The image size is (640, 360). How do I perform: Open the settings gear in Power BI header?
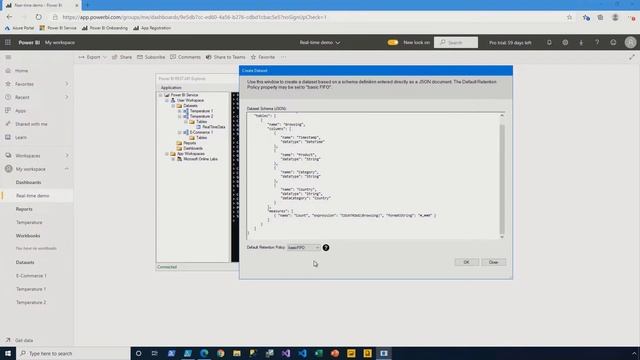click(565, 42)
